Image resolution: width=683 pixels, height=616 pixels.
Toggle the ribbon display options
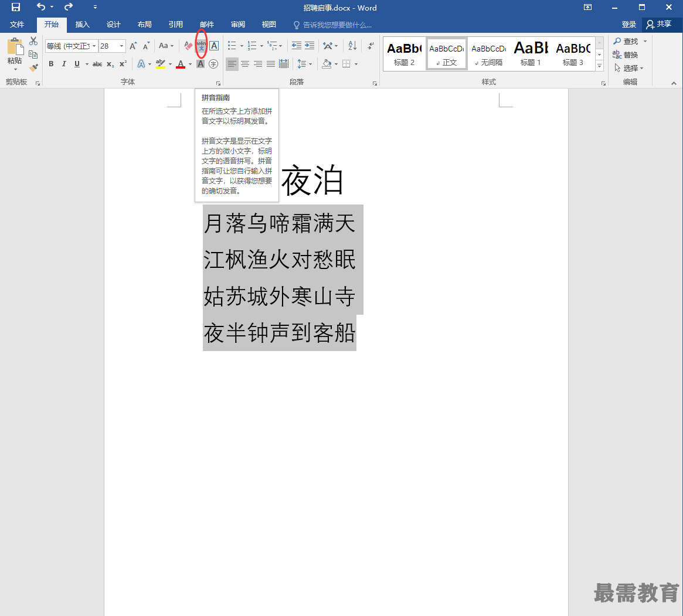pyautogui.click(x=587, y=8)
